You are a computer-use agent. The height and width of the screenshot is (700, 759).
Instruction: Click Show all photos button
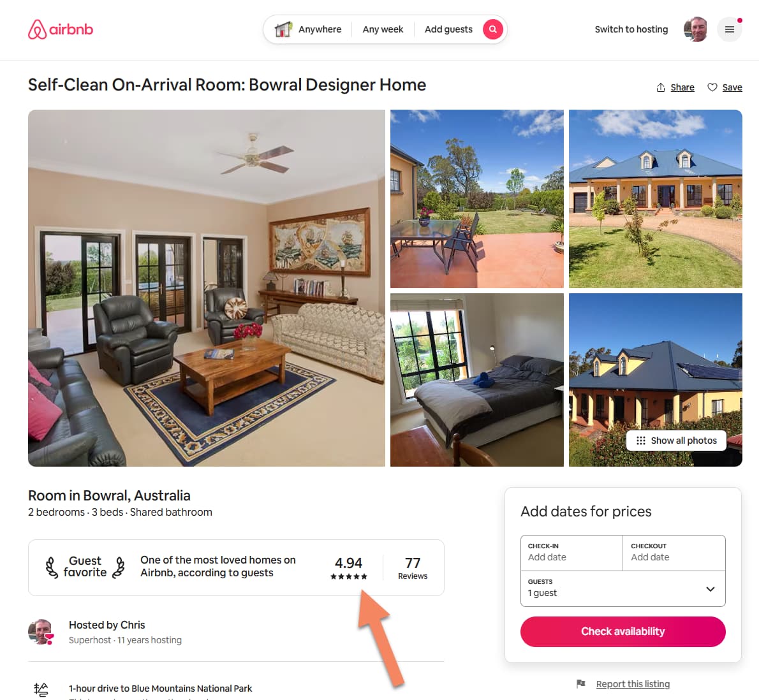coord(676,441)
